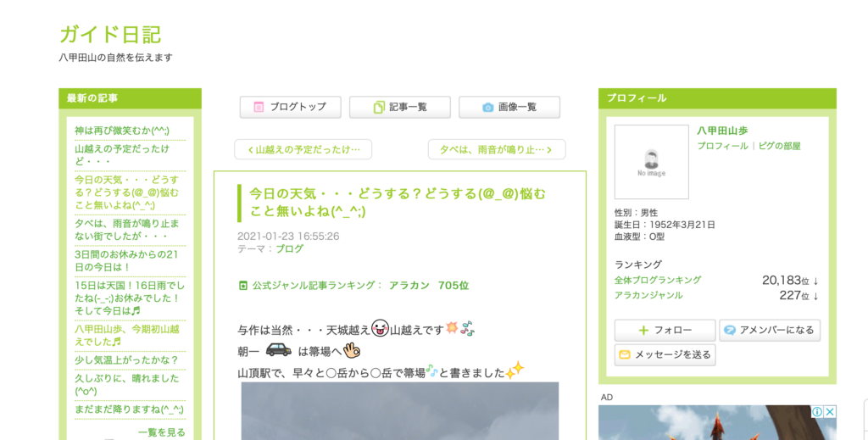Click the green 記事一覧 documents icon

[379, 107]
